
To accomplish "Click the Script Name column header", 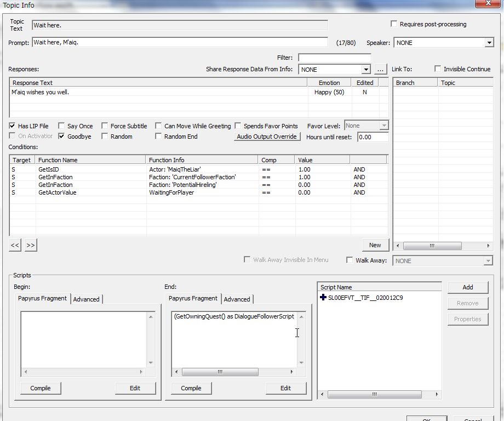I will 379,287.
